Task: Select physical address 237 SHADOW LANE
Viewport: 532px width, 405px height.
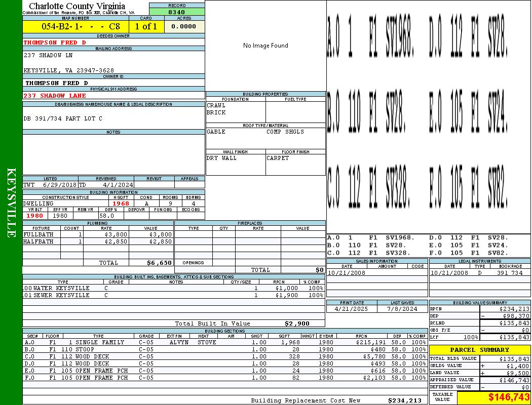Action: click(x=54, y=96)
